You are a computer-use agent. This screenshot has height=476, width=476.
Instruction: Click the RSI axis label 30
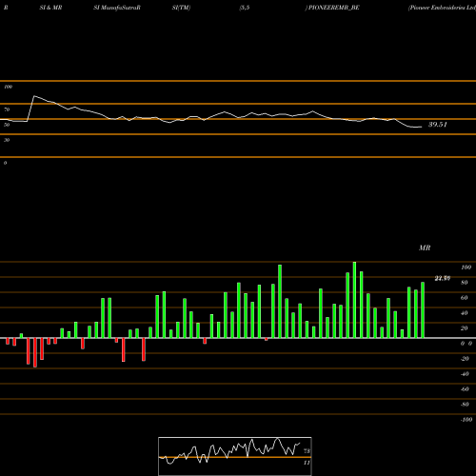pyautogui.click(x=7, y=140)
